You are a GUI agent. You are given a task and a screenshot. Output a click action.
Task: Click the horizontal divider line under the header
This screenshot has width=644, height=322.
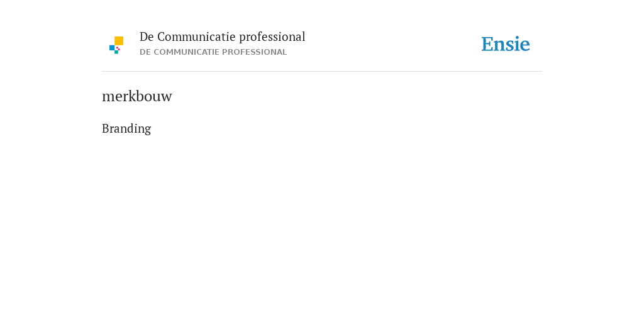(322, 72)
